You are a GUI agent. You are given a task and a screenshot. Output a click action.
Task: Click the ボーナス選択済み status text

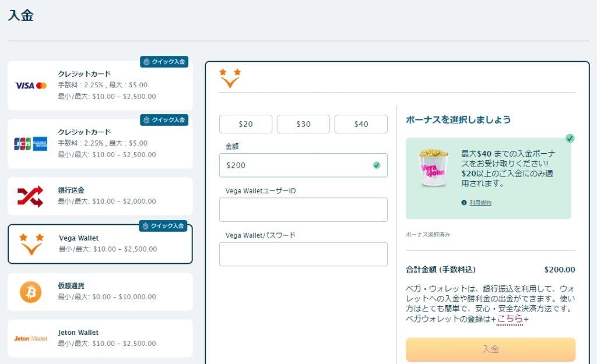[x=427, y=235]
